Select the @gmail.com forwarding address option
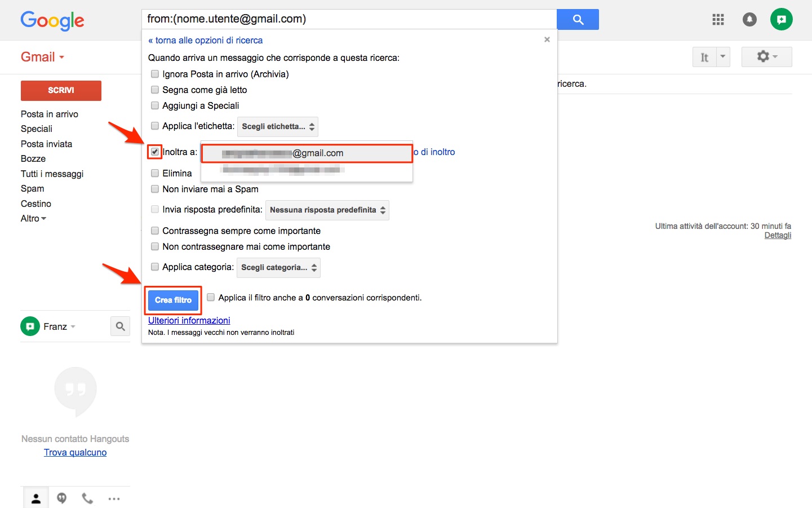 point(307,153)
